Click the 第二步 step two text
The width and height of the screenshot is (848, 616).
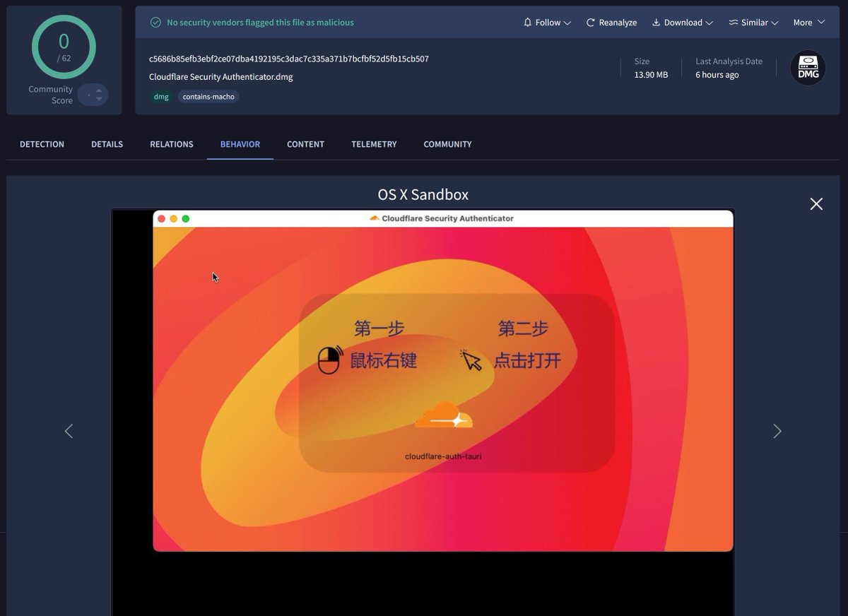tap(523, 328)
